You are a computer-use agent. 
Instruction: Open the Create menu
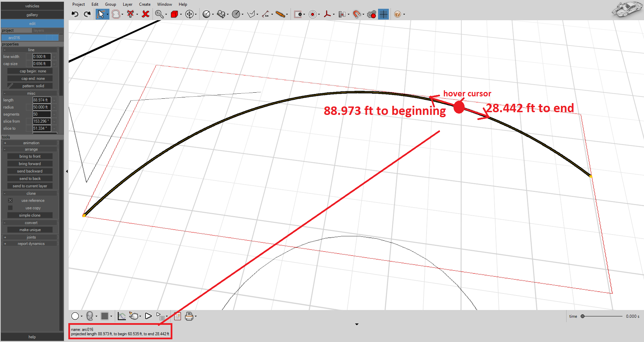tap(145, 4)
